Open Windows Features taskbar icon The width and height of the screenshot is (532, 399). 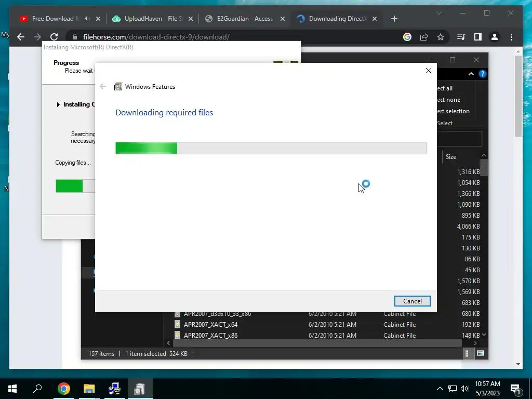(x=140, y=389)
